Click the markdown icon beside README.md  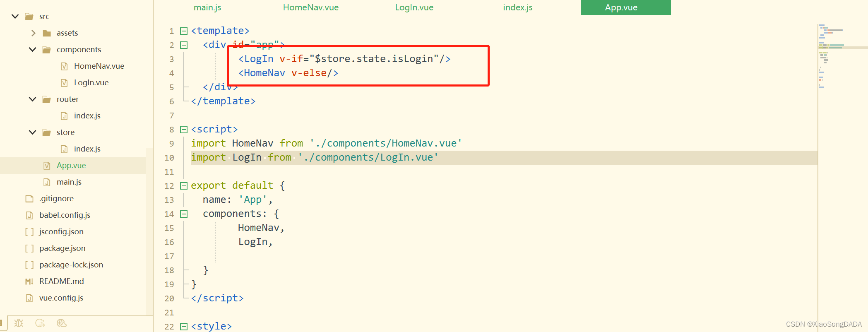pyautogui.click(x=29, y=281)
